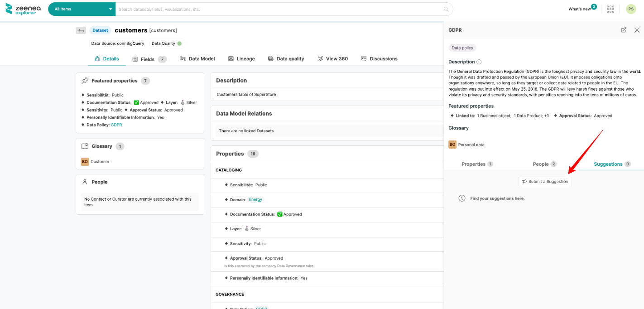
Task: Open the GDPR data policy link
Action: (x=116, y=125)
